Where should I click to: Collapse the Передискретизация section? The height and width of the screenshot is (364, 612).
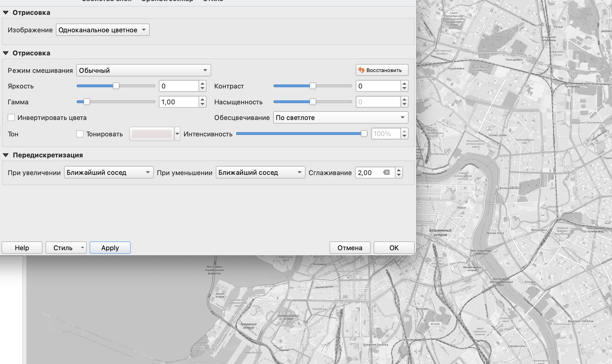point(6,155)
